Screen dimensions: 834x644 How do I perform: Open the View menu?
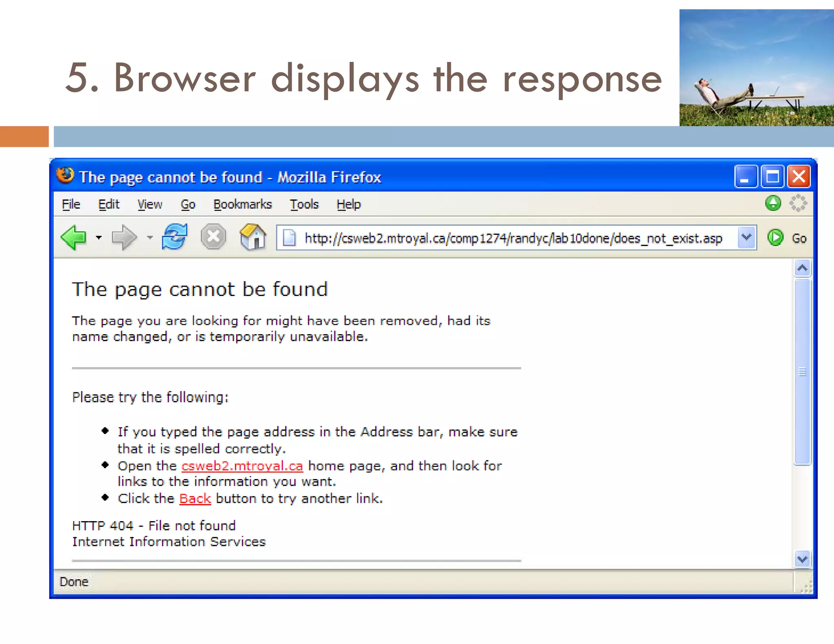pyautogui.click(x=150, y=204)
